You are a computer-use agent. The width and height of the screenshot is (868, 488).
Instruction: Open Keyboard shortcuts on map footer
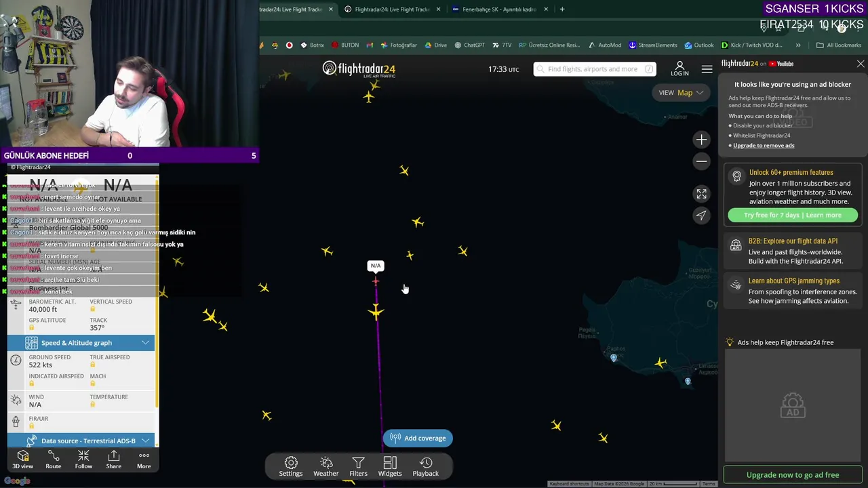[569, 484]
